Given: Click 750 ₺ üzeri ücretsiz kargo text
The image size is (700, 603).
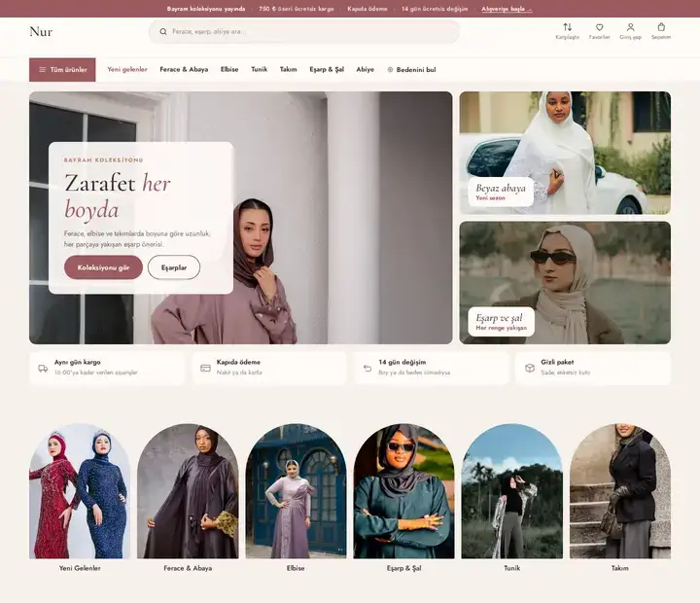Looking at the screenshot, I should pos(297,9).
